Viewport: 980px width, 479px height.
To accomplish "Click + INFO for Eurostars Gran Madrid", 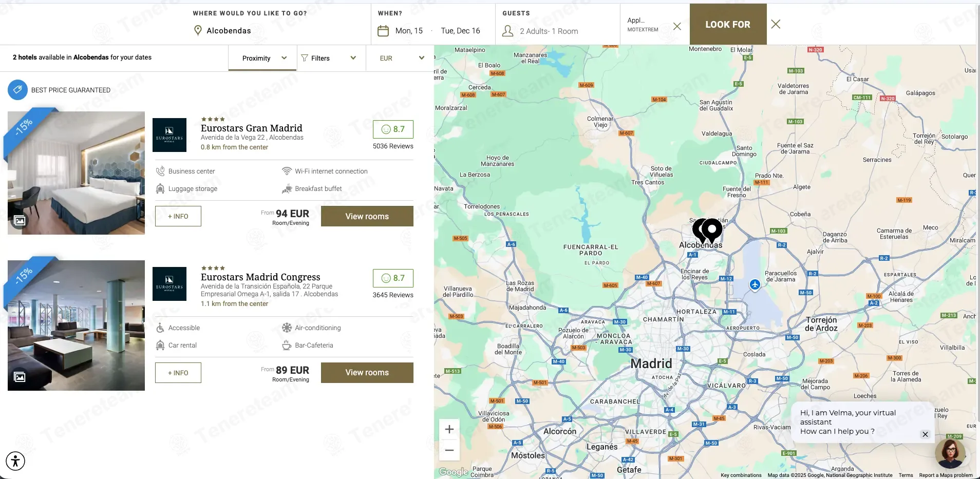I will point(178,216).
